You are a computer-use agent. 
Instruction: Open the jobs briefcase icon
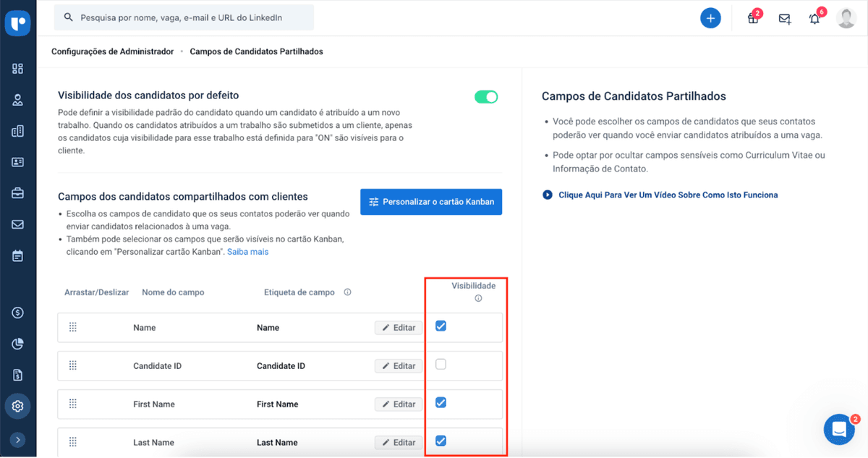[x=18, y=193]
